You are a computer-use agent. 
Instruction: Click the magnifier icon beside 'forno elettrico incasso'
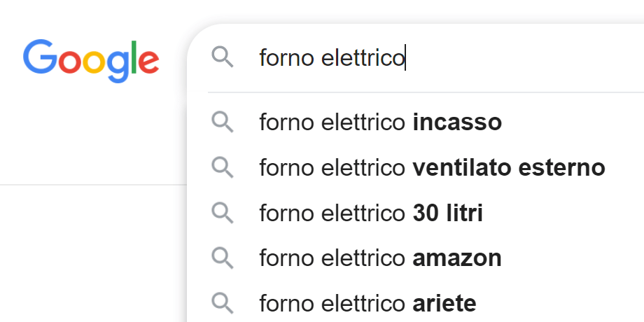222,122
